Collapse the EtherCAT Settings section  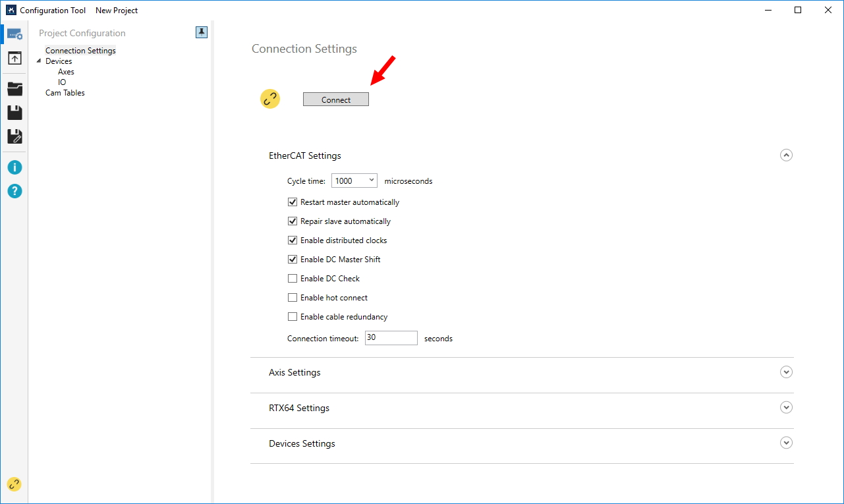pos(786,155)
